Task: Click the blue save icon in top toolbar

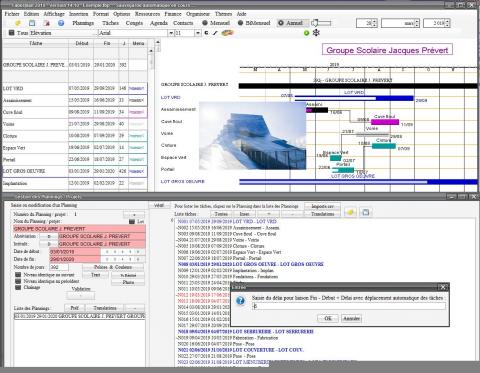Action: pos(32,23)
